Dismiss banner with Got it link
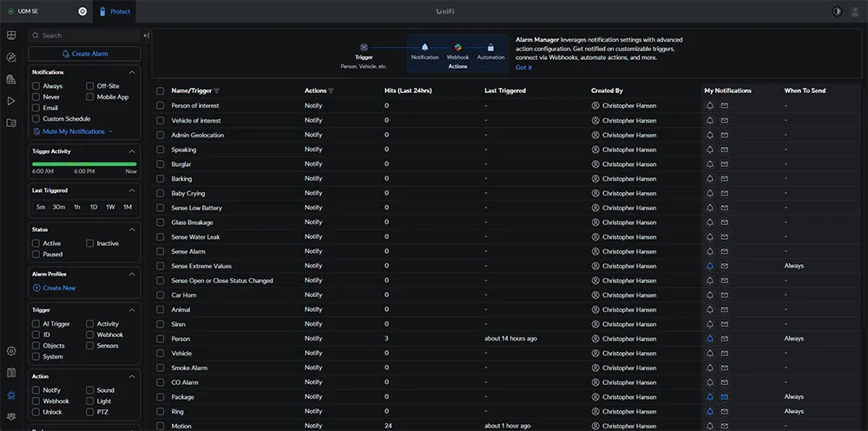Image resolution: width=868 pixels, height=431 pixels. pos(523,68)
